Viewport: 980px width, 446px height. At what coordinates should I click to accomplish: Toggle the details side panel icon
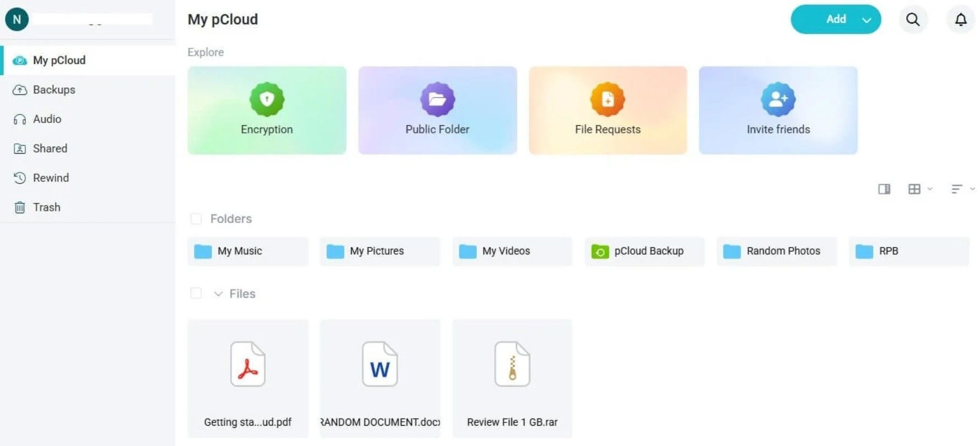[884, 189]
